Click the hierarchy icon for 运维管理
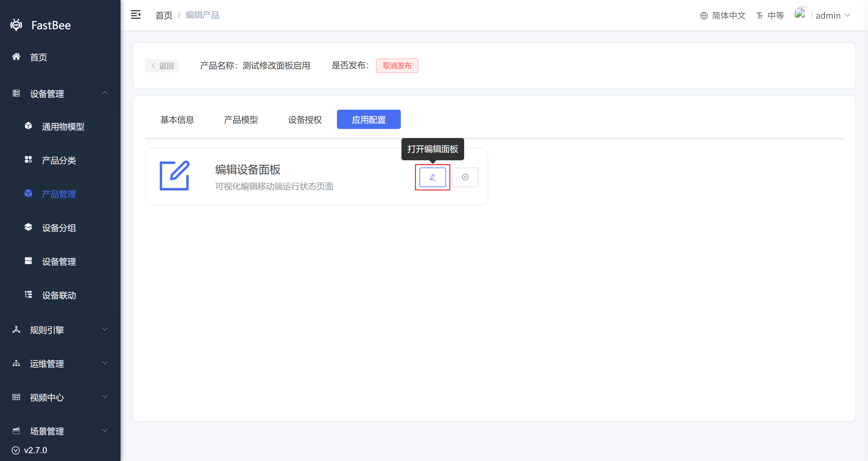Screen dimensions: 868x461 coord(16,363)
